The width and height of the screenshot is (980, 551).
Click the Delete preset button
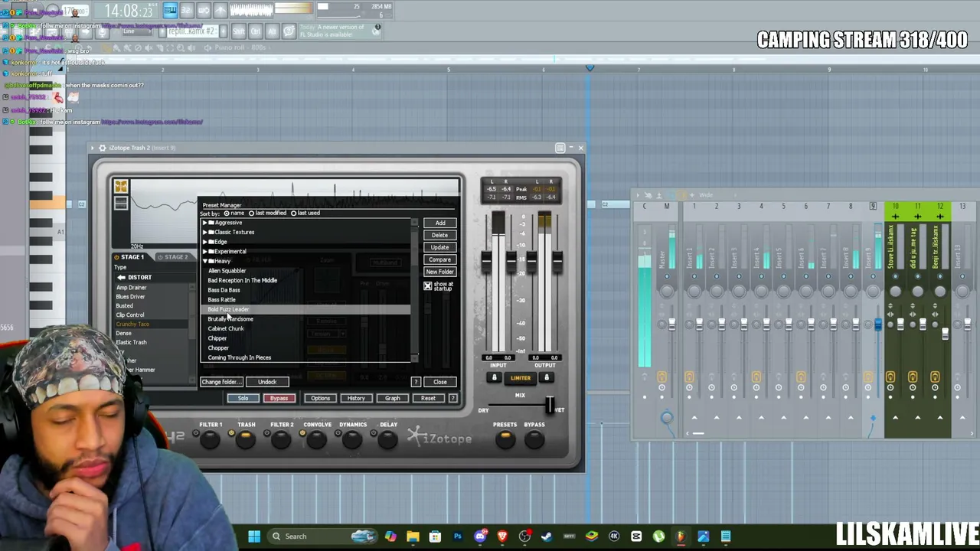(x=440, y=235)
